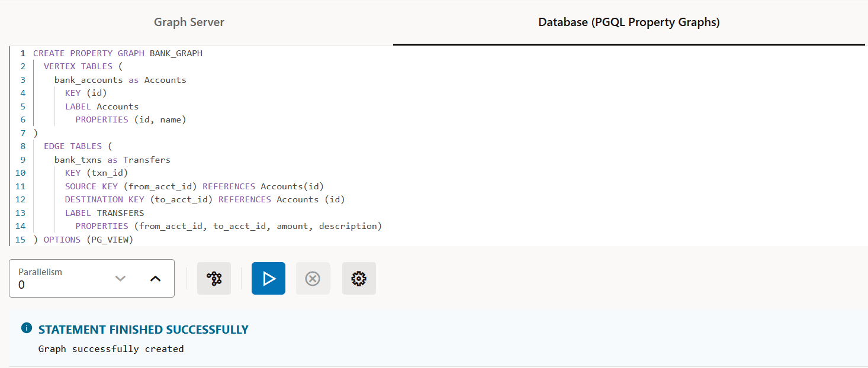
Task: Click ') OPTIONS (PG_VIEW)' code line
Action: pos(83,240)
